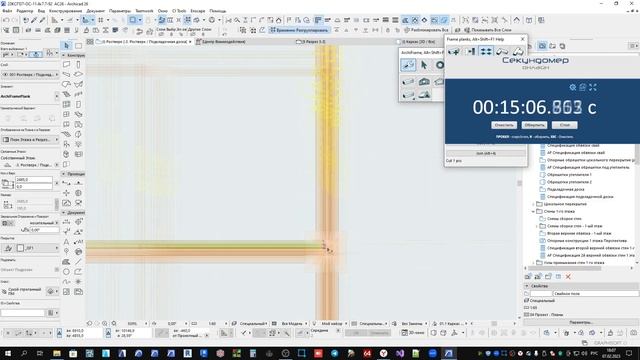
Task: Click the first icon in ArchiFrame palette
Action: (x=408, y=65)
